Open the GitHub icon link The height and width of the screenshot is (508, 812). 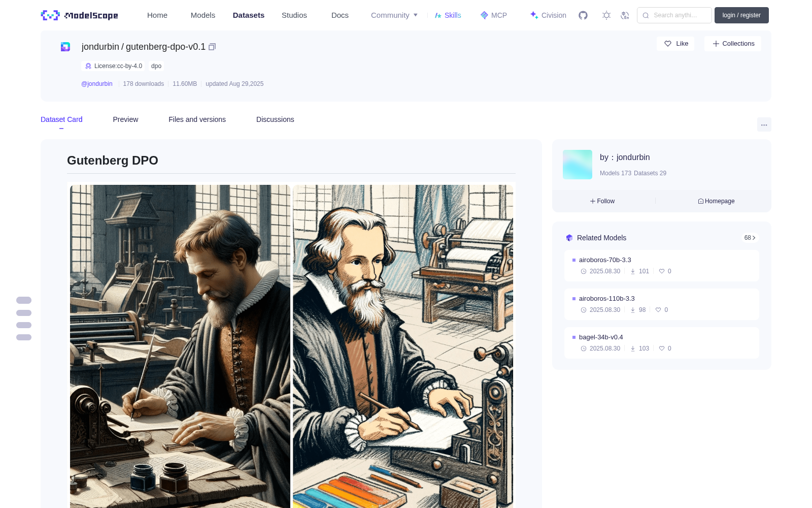pos(583,15)
